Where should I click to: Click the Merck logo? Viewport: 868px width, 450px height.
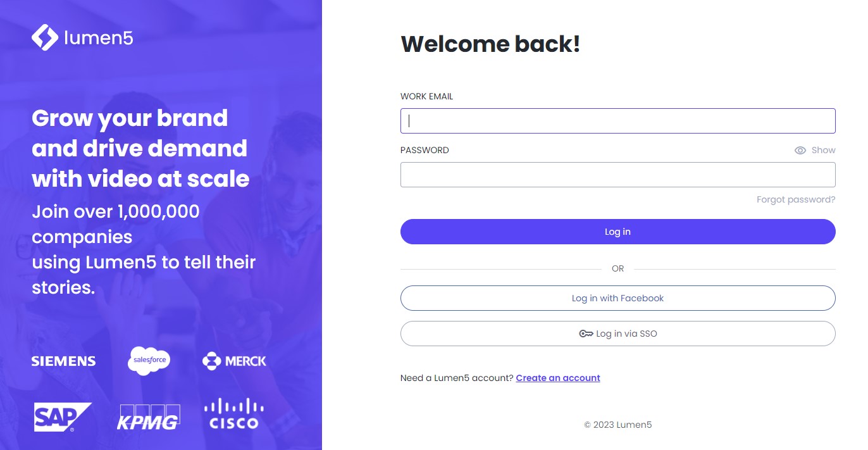point(235,361)
